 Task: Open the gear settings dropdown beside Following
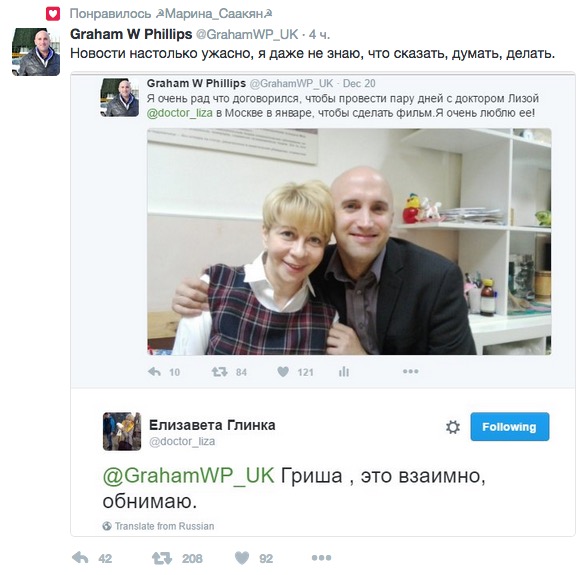coord(453,427)
